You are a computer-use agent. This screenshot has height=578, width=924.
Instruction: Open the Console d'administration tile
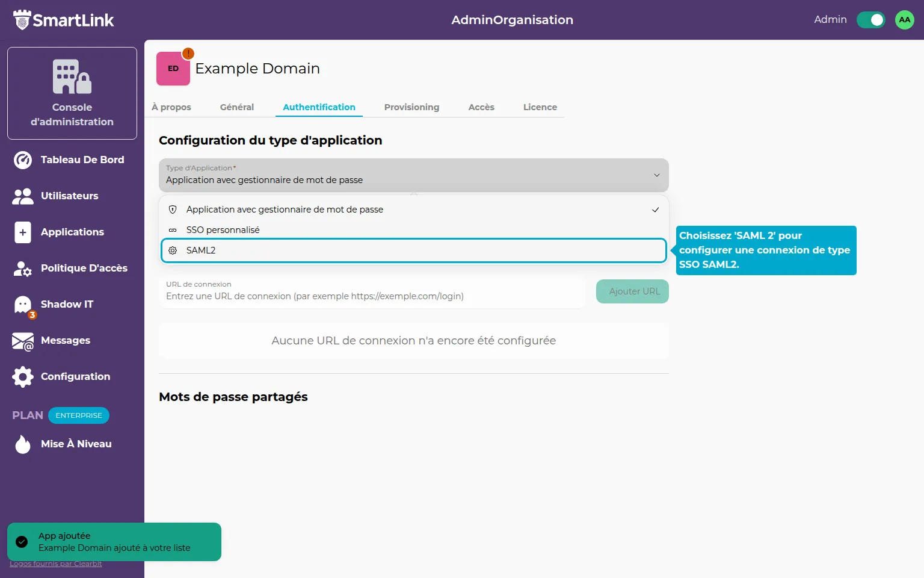point(72,93)
